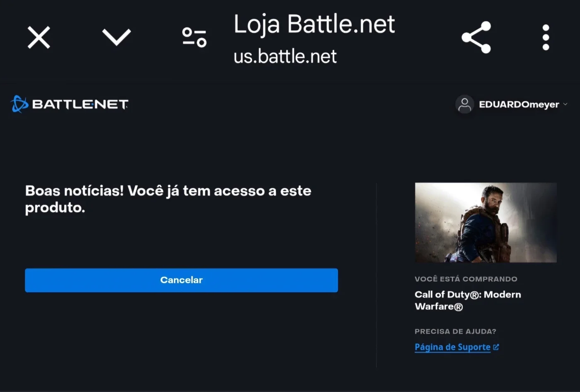The height and width of the screenshot is (392, 580).
Task: Tap the us.battle.net URL text
Action: click(285, 56)
